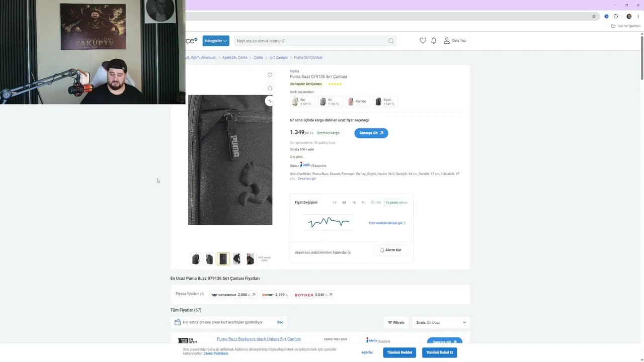Open Boyner 3.040 TL market price
The image size is (644, 362).
point(313,295)
